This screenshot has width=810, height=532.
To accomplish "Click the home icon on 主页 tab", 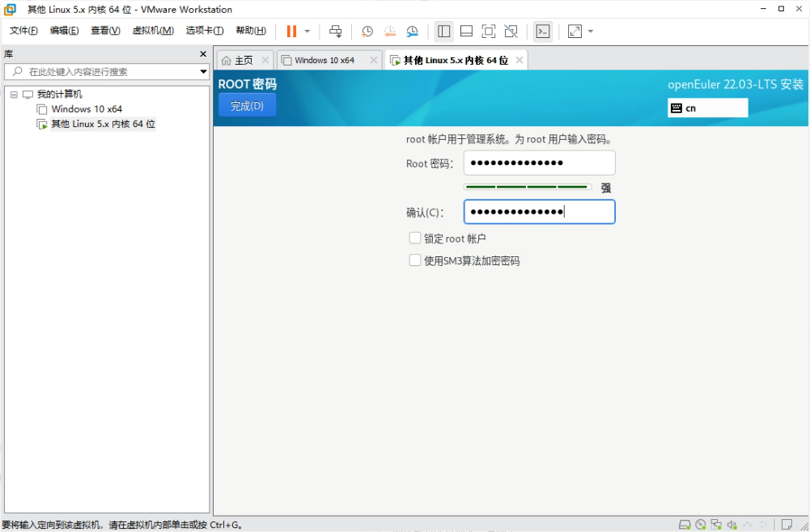I will [x=226, y=61].
